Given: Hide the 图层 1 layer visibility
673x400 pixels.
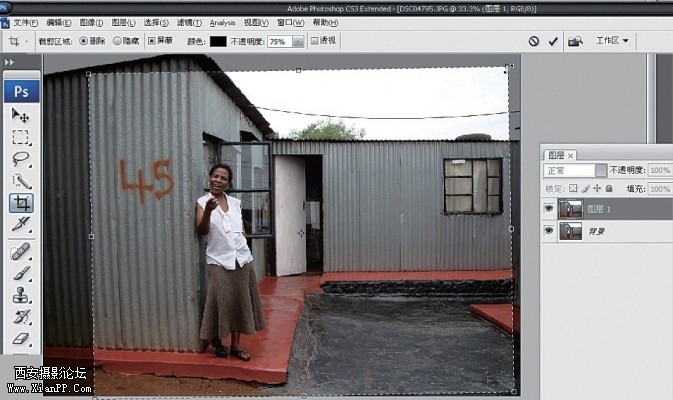Looking at the screenshot, I should pyautogui.click(x=548, y=208).
